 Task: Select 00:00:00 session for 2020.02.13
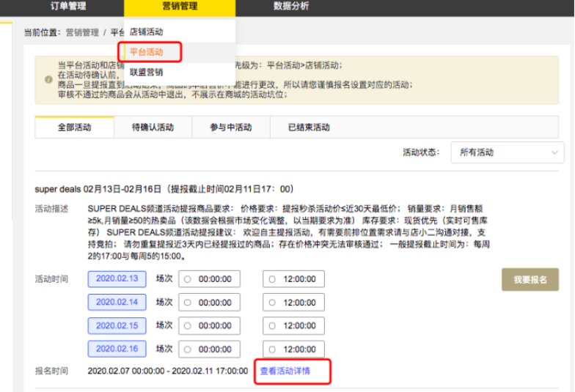pos(210,279)
